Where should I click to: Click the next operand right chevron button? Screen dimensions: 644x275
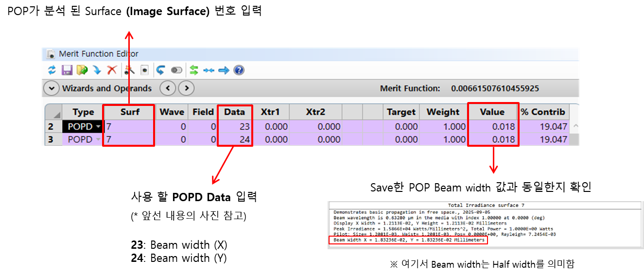coord(186,88)
